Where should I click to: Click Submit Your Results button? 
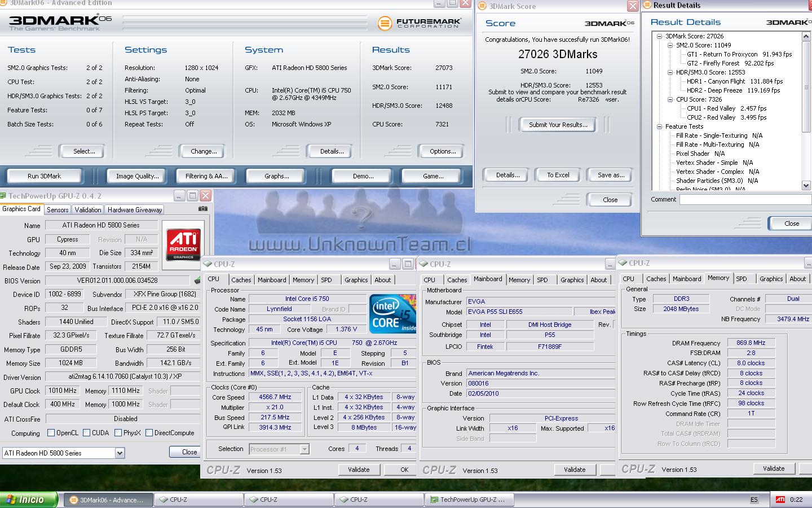tap(558, 125)
